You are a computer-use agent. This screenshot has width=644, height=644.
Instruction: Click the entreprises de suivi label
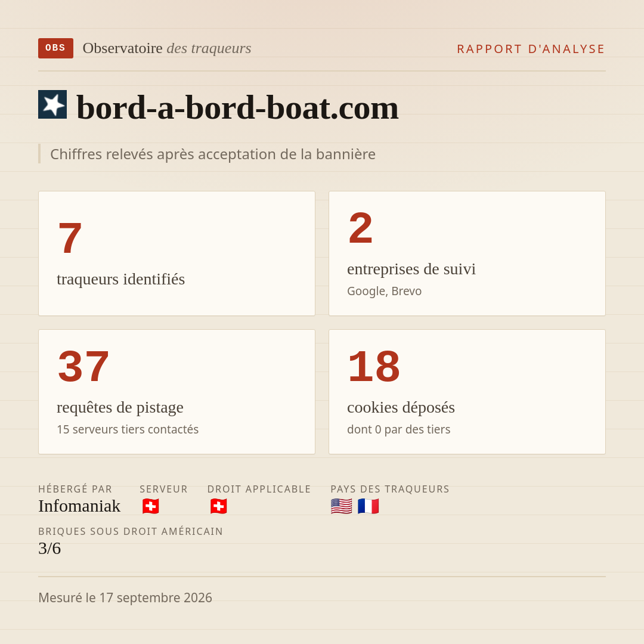coord(411,270)
